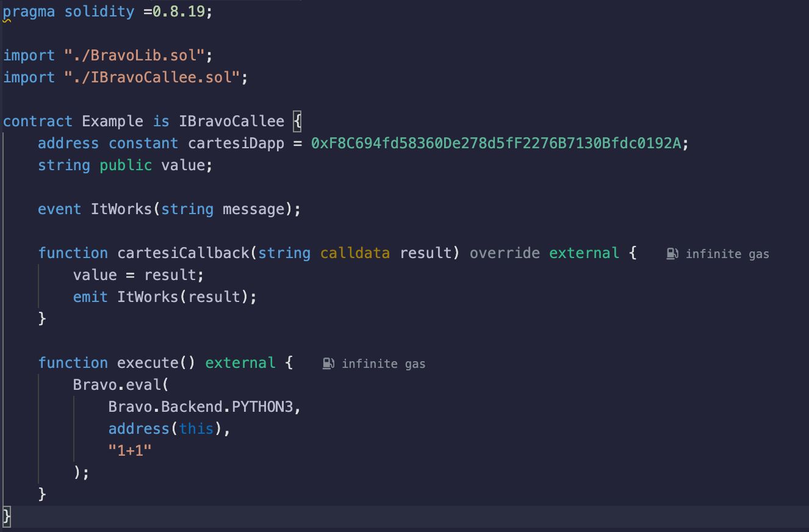Click the pragma keyword with warning squiggle

[29, 12]
